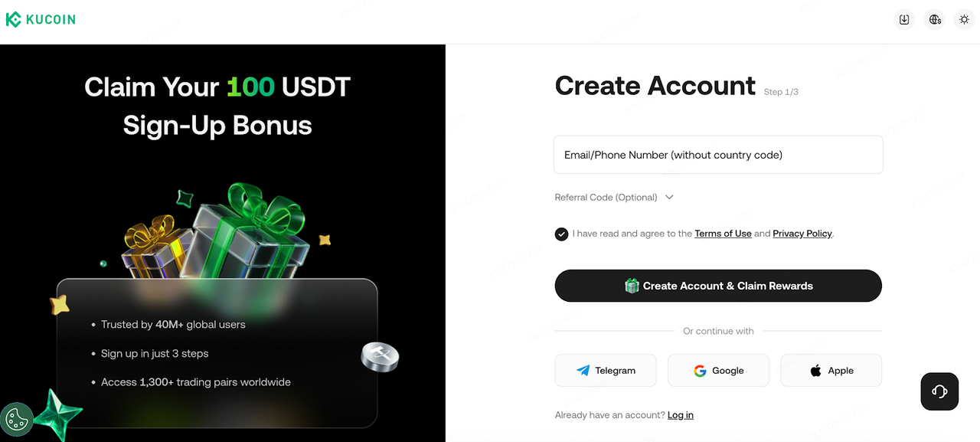Continue with Google button

pyautogui.click(x=718, y=371)
